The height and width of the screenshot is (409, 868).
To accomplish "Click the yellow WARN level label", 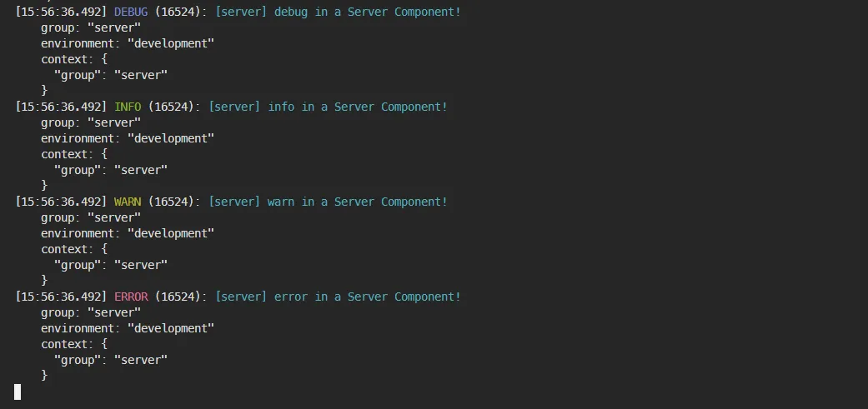I will [128, 202].
